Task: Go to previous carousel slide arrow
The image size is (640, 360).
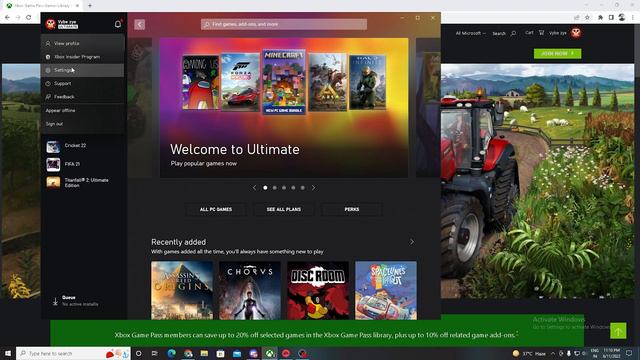Action: point(255,188)
